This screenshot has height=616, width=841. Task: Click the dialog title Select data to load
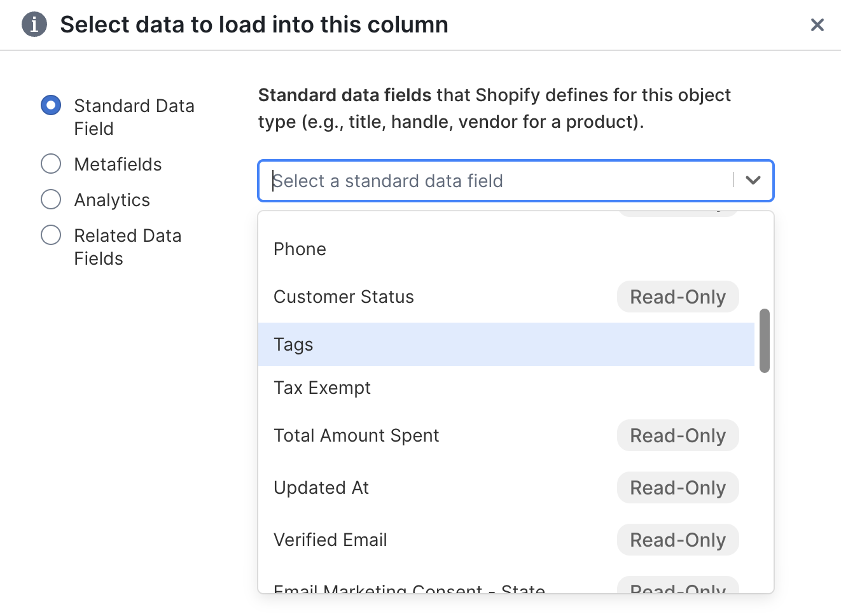tap(254, 24)
